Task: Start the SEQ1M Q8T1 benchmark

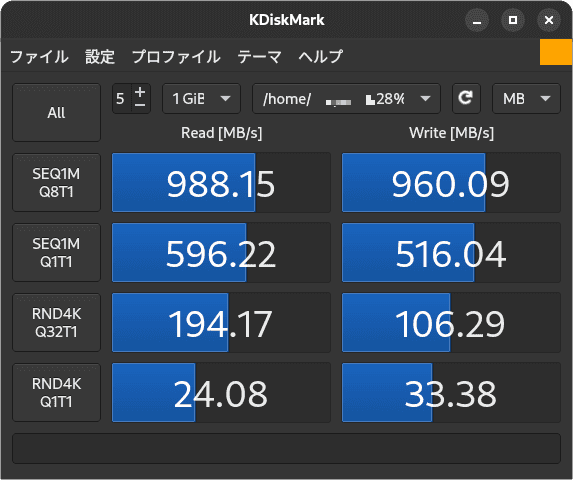Action: tap(56, 182)
